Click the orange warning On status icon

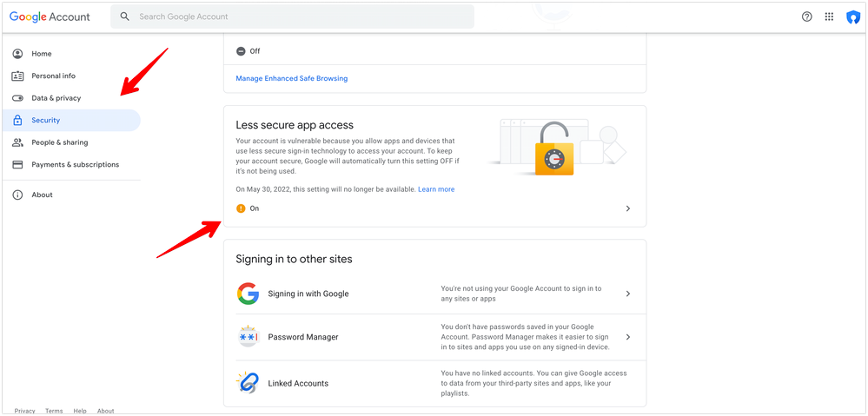241,208
